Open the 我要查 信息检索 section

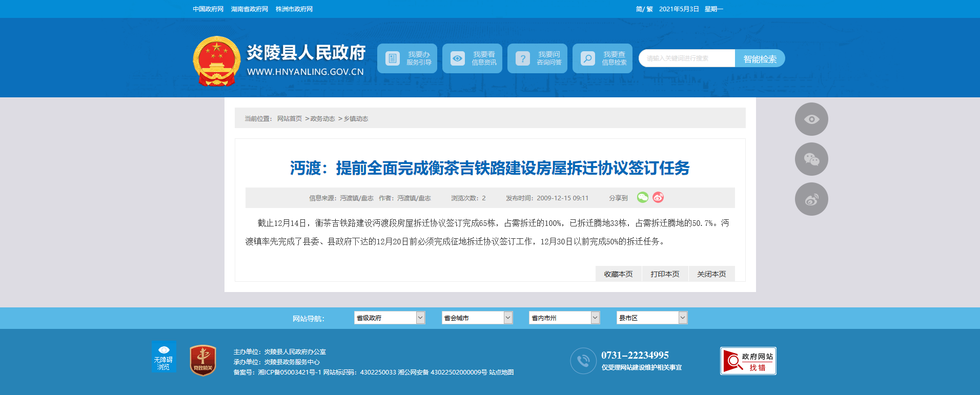[602, 58]
